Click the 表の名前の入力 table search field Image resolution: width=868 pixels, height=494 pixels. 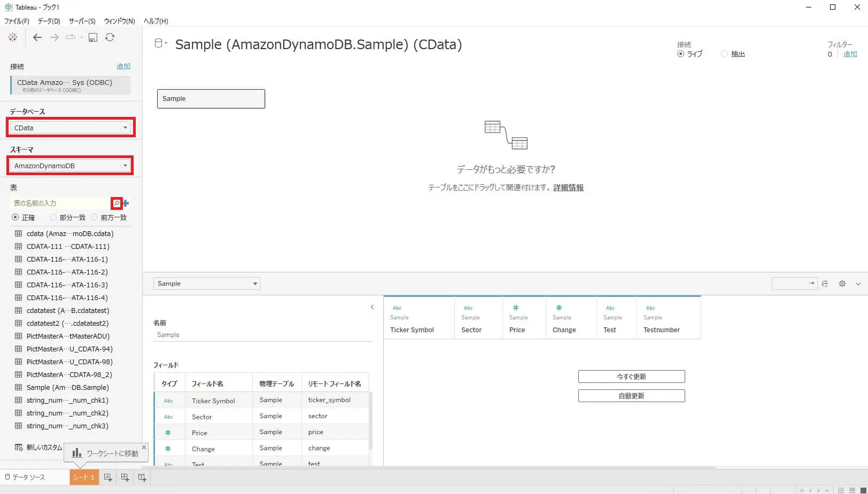[60, 203]
